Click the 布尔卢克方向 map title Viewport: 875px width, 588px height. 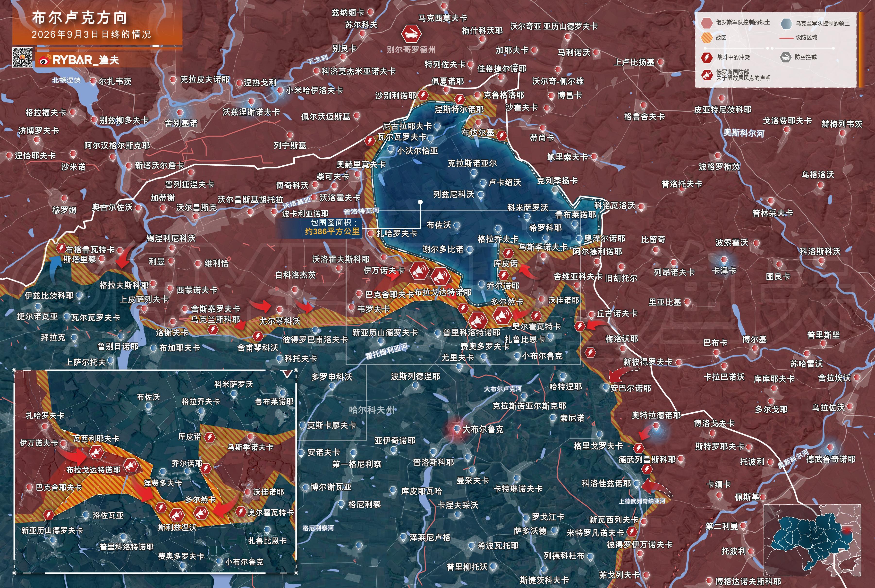[x=80, y=18]
